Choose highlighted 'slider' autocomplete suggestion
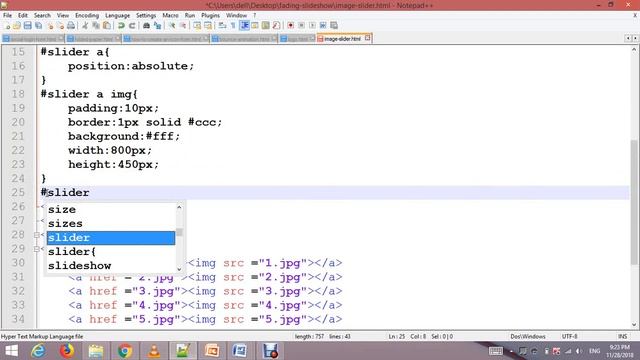This screenshot has width=640, height=360. coord(111,238)
